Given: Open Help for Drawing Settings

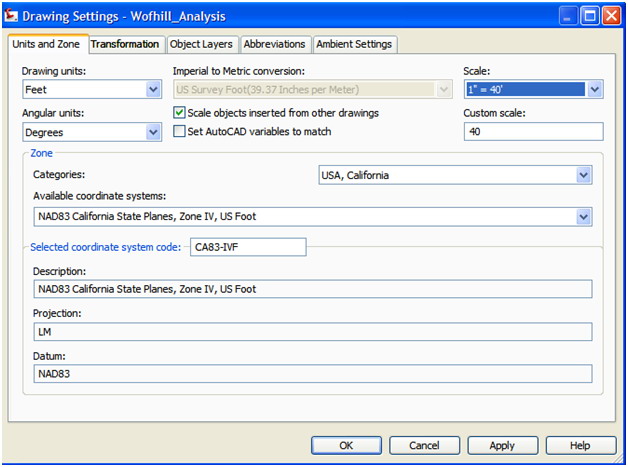Looking at the screenshot, I should tap(581, 445).
